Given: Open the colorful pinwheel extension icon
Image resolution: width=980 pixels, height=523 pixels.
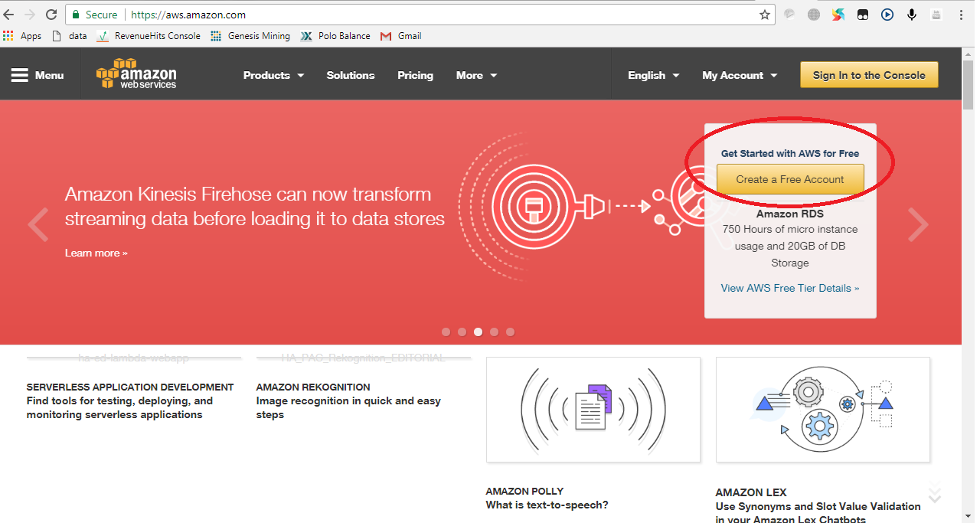Looking at the screenshot, I should coord(838,15).
